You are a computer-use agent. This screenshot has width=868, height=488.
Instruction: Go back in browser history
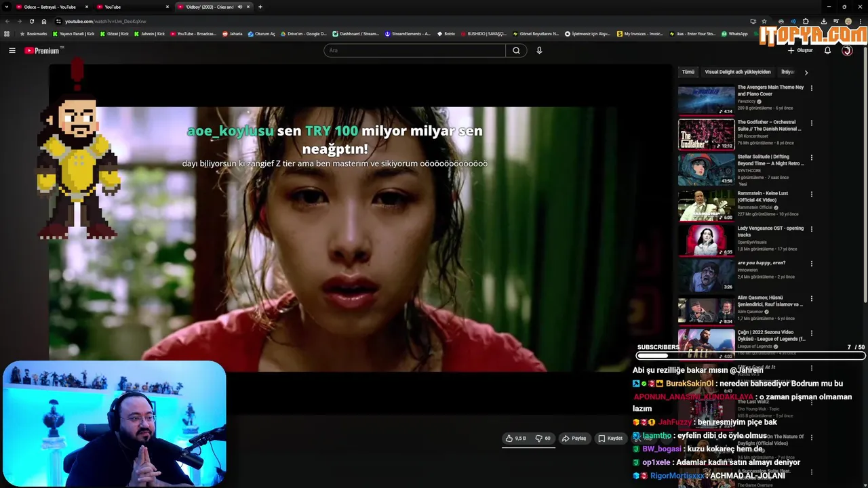7,21
